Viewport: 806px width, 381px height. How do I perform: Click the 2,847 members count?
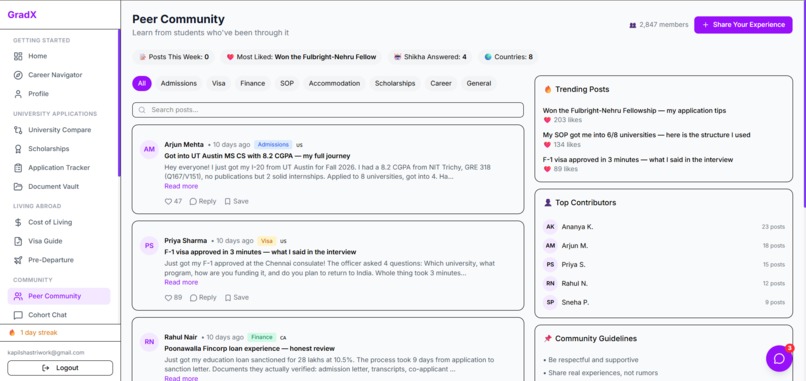click(658, 25)
